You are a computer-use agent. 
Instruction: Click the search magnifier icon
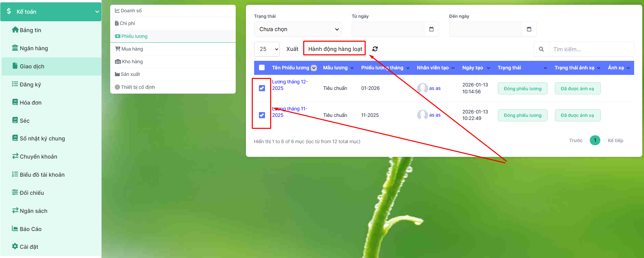[x=541, y=49]
